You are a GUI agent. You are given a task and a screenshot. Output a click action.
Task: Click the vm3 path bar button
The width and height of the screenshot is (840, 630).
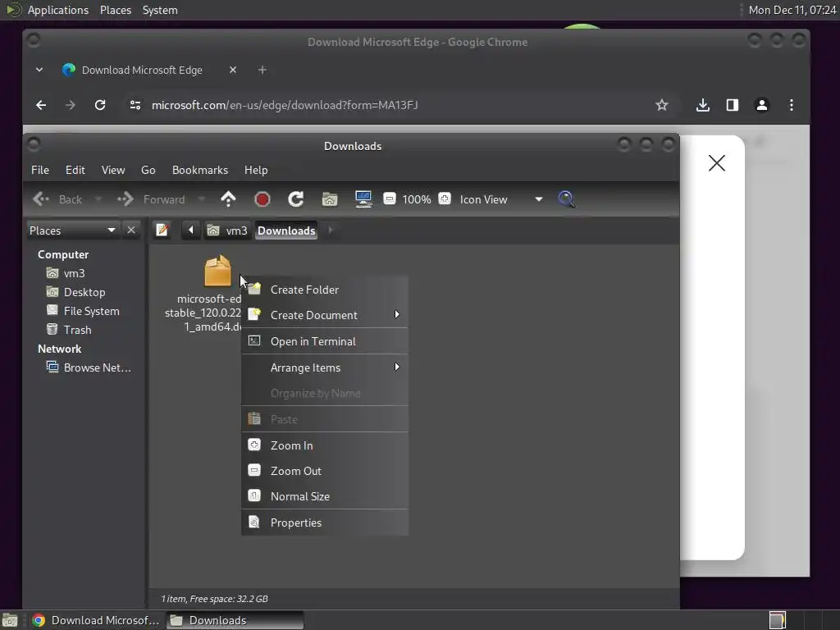pyautogui.click(x=228, y=231)
